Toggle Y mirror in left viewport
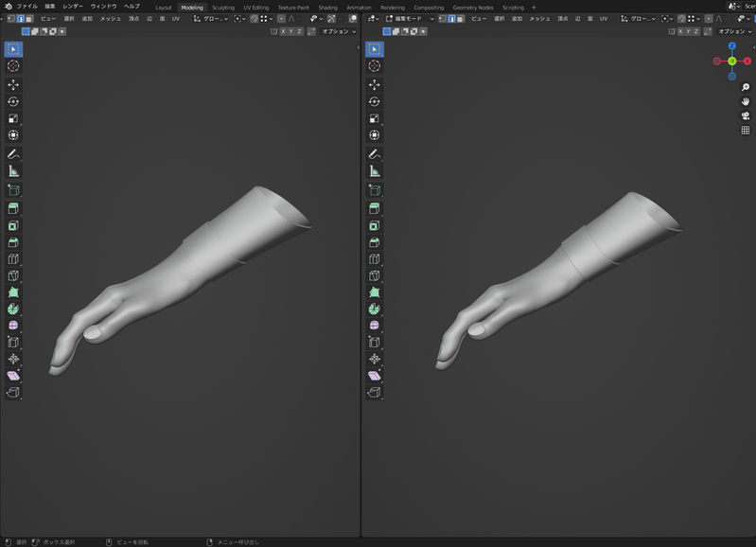Screen dimensions: 756x547 tap(291, 31)
